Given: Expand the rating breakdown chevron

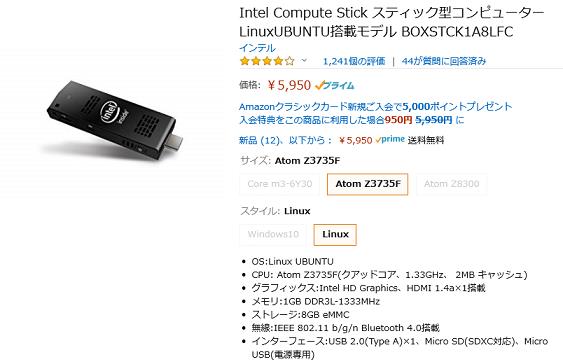Looking at the screenshot, I should click(x=304, y=60).
